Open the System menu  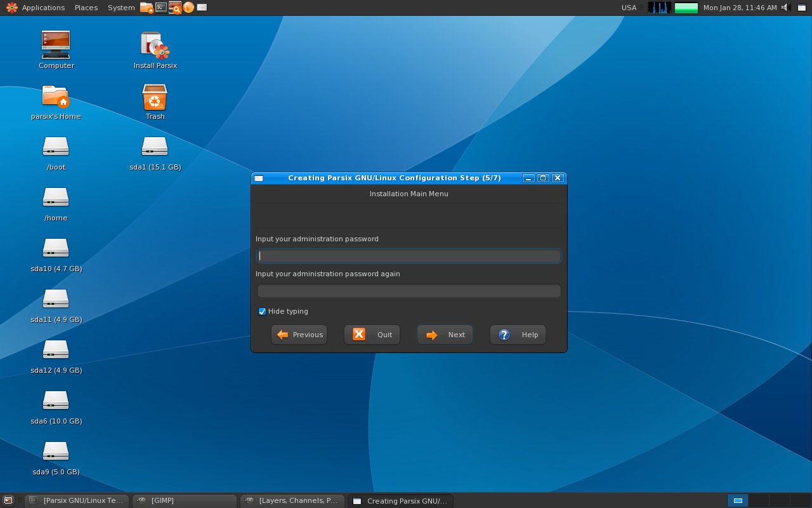pos(121,8)
